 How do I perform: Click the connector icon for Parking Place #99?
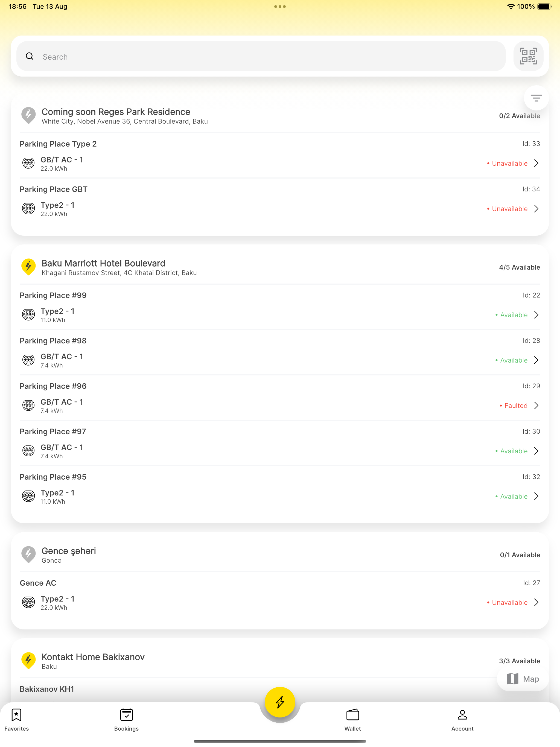(x=28, y=314)
